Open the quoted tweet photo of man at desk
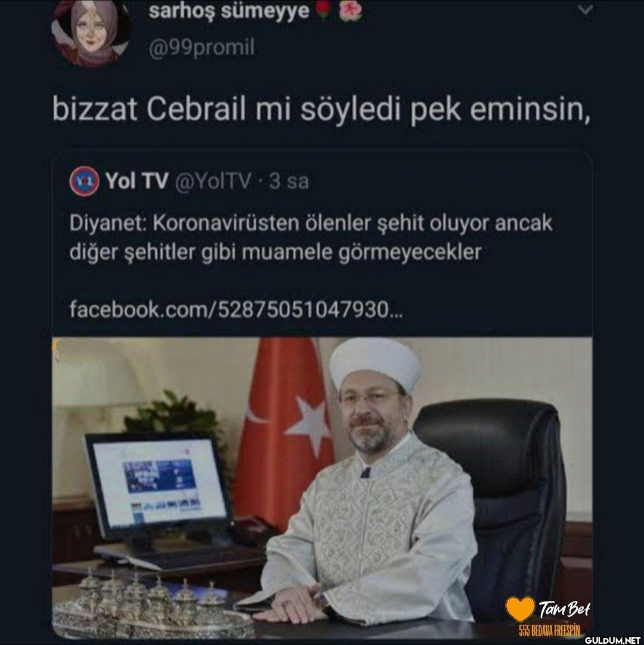Screen dimensions: 644x645 (322, 488)
